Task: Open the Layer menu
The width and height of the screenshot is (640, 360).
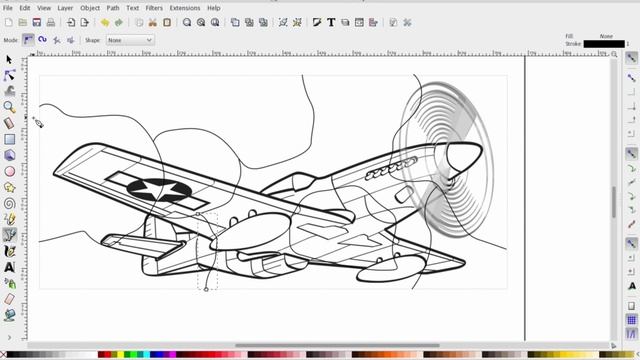Action: (x=65, y=8)
